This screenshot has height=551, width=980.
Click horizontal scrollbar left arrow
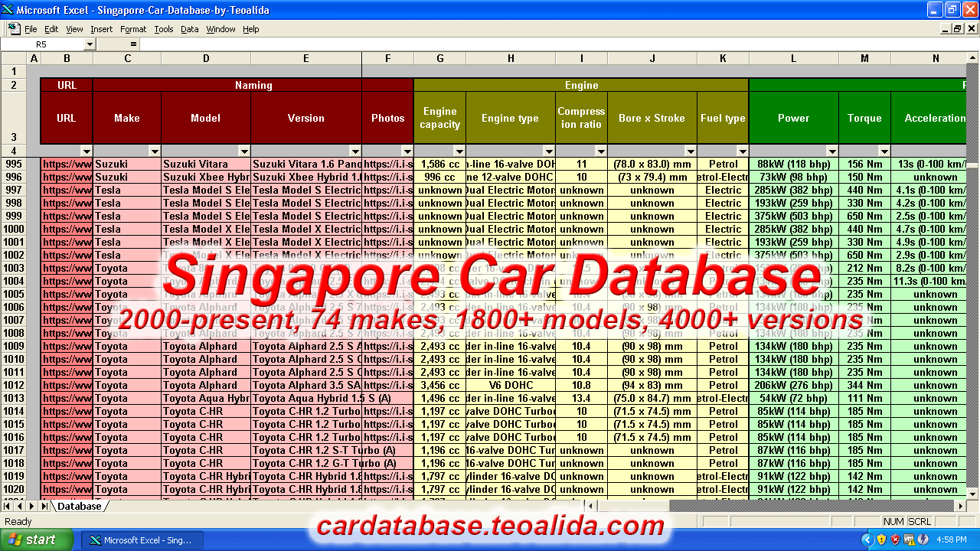pyautogui.click(x=590, y=506)
